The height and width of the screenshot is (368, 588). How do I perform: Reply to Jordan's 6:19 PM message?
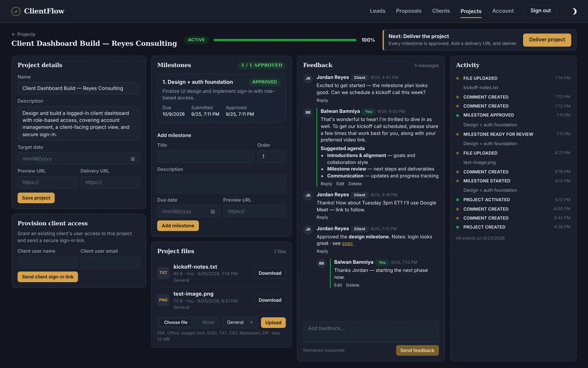322,217
